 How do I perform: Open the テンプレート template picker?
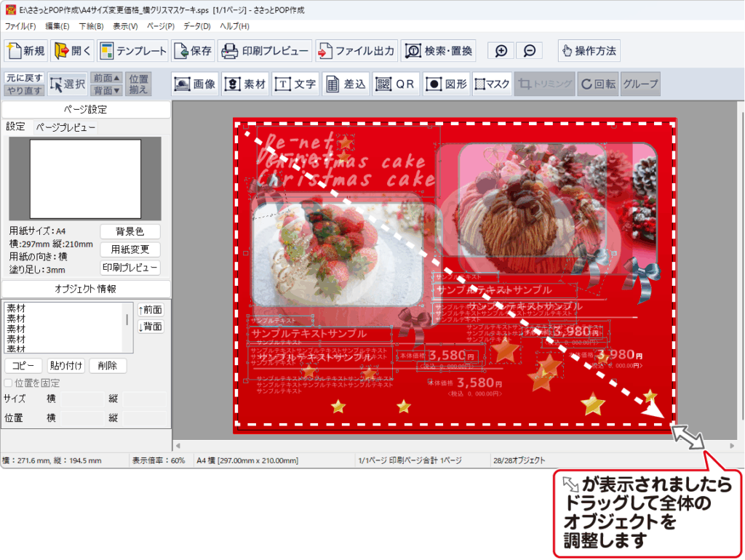pos(133,51)
